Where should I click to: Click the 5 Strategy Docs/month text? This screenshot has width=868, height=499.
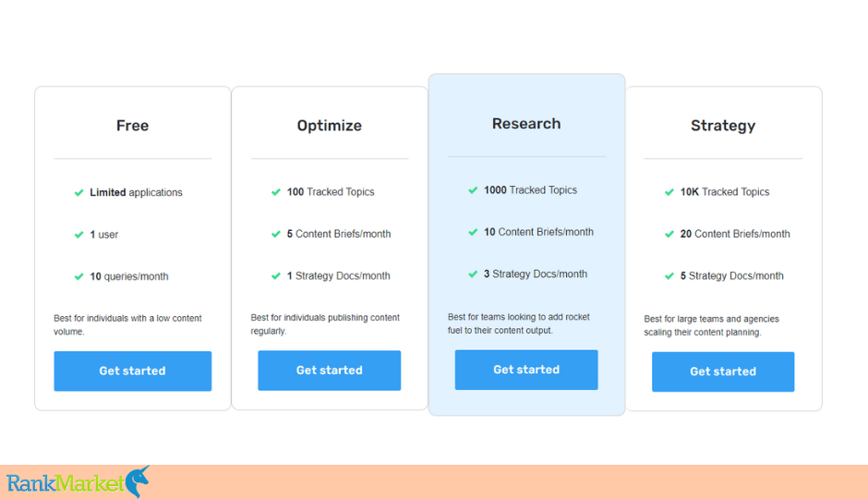(732, 276)
